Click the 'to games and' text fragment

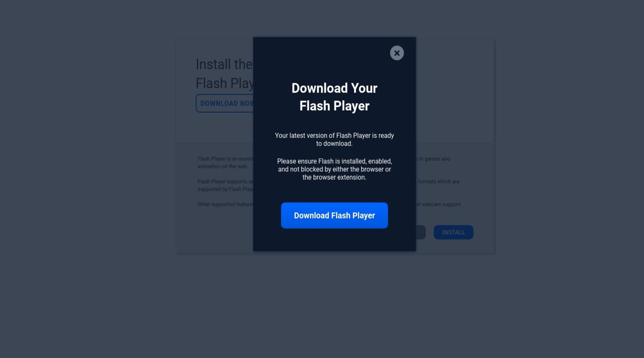pyautogui.click(x=434, y=159)
